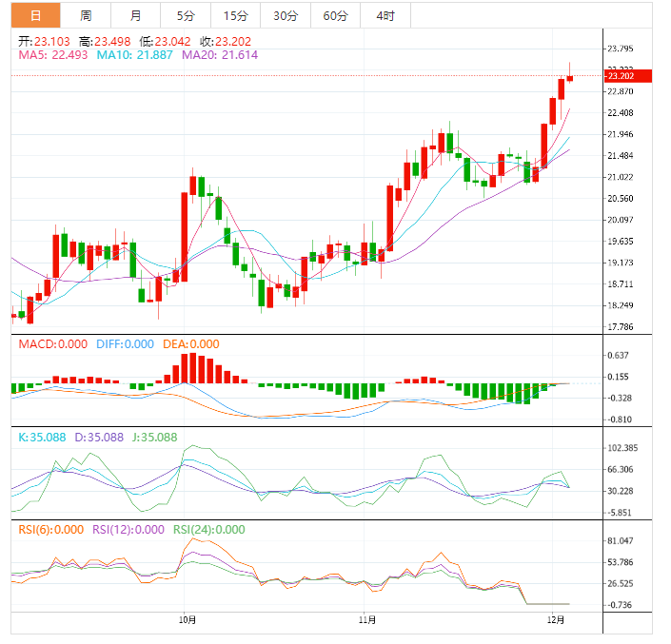Click the RSI(24):0.000 label
The height and width of the screenshot is (644, 671).
(208, 530)
